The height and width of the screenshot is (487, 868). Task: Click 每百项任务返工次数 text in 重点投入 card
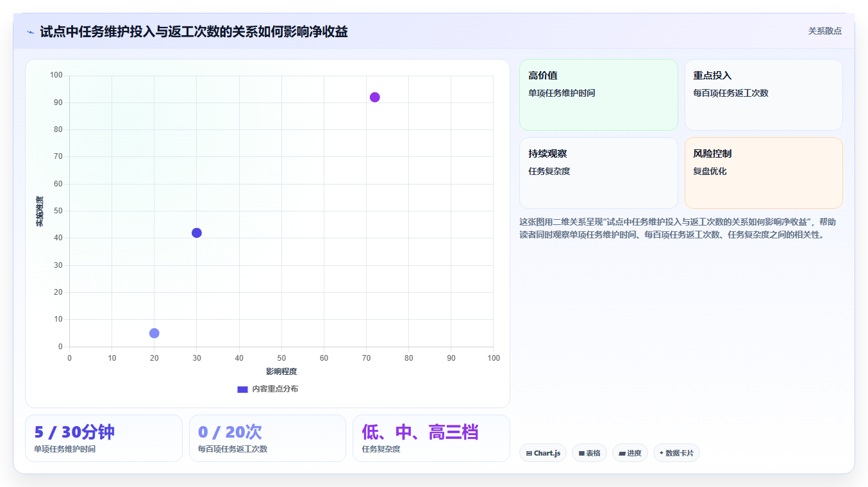point(731,93)
